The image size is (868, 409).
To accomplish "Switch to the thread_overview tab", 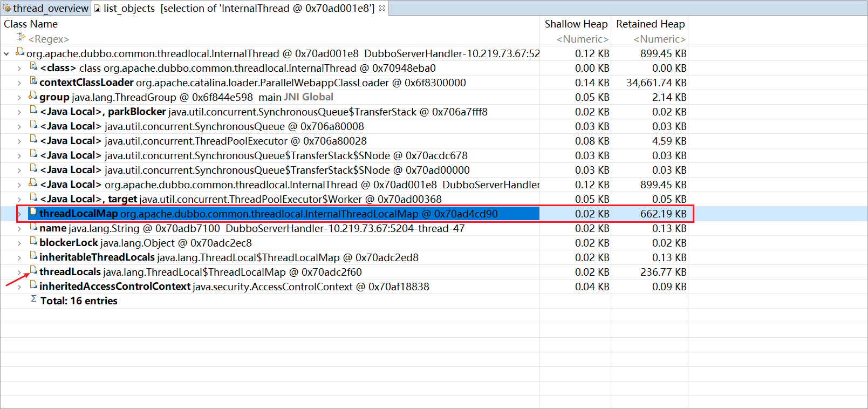I will click(46, 8).
